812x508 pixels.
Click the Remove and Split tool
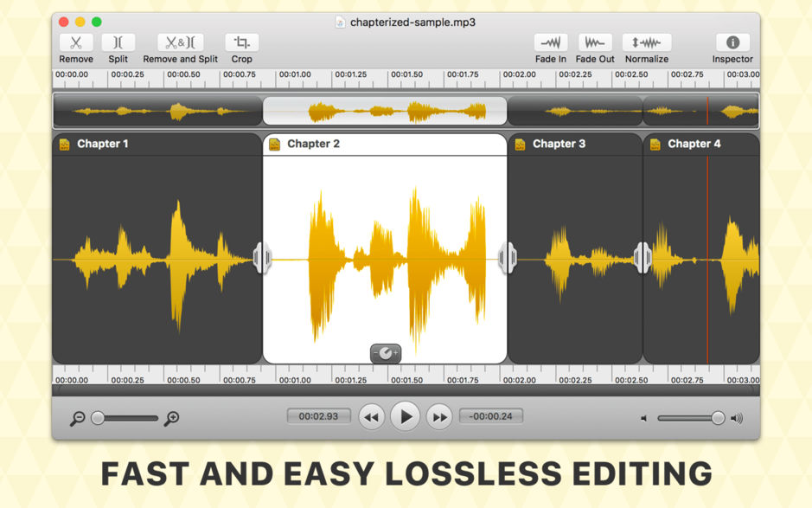180,42
